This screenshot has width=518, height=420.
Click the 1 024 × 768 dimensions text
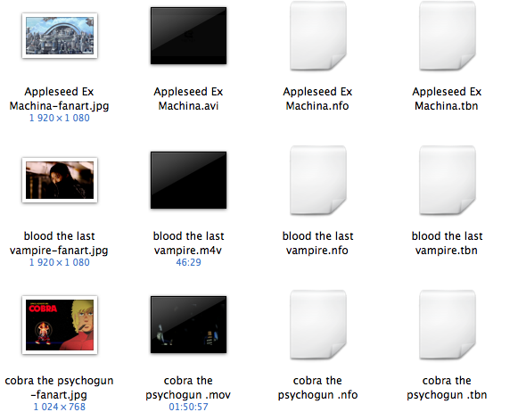point(59,407)
